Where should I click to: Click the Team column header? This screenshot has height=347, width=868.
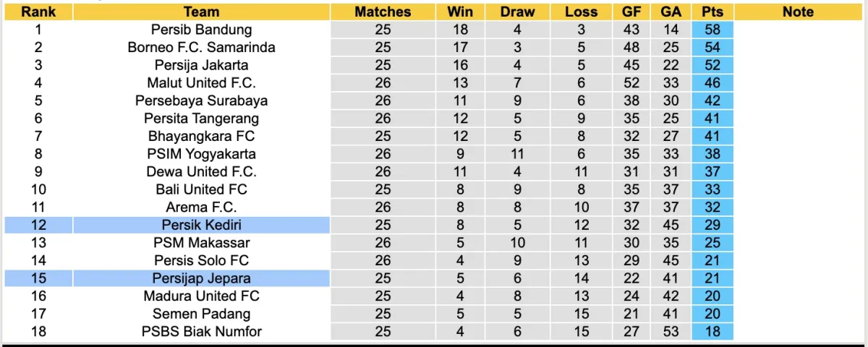(x=201, y=12)
